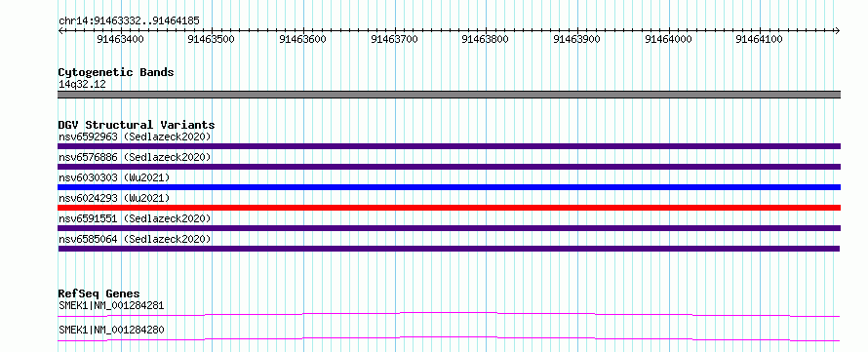Click ruler position 91464100
Image resolution: width=868 pixels, height=352 pixels.
tap(759, 39)
